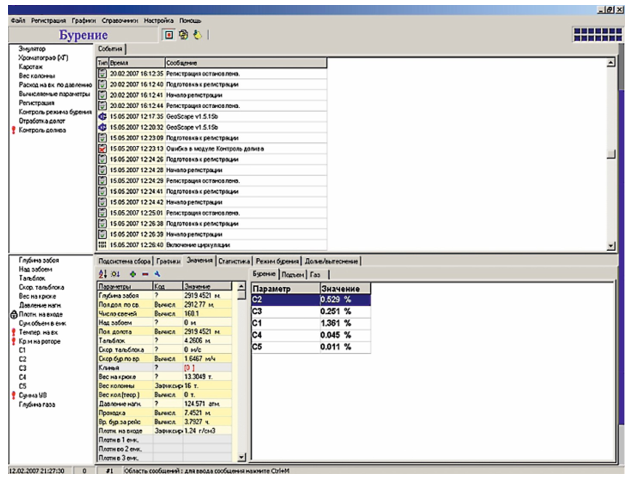Select Хроматограф (ХГ) in the module list
The width and height of the screenshot is (632, 479).
(44, 57)
